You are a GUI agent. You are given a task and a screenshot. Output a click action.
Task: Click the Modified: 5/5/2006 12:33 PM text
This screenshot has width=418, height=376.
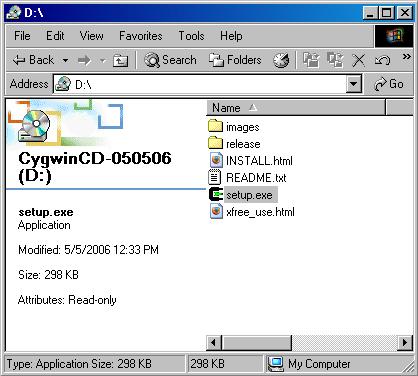click(x=88, y=250)
